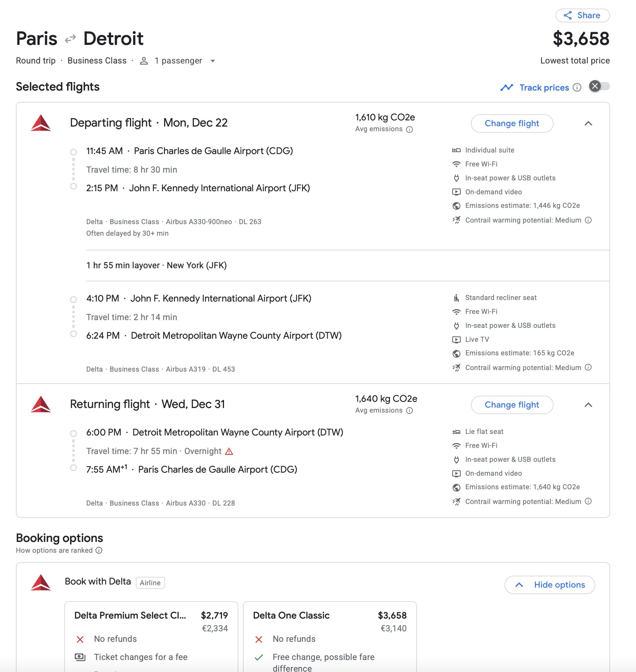Click the Hide options button
The width and height of the screenshot is (636, 672).
[549, 585]
